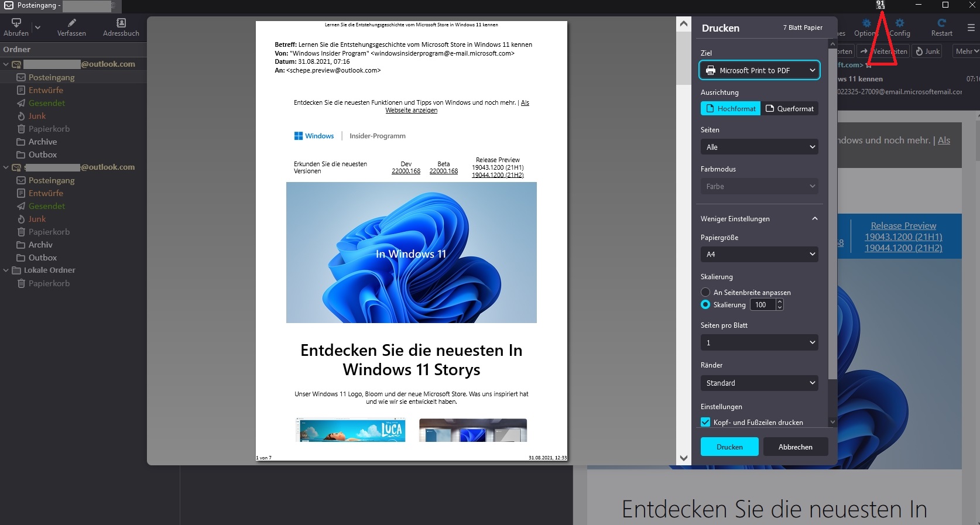980x525 pixels.
Task: Click the Windows 11 bloom image in preview
Action: (411, 252)
